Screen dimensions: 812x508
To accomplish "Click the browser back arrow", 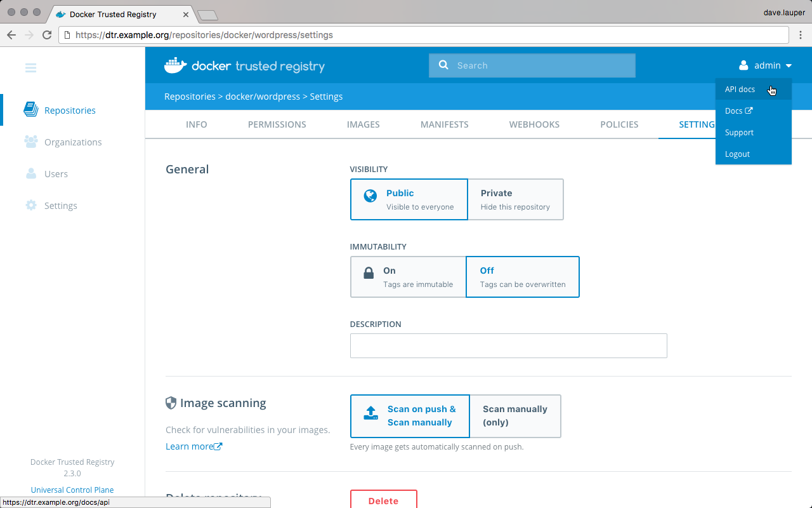I will tap(11, 35).
